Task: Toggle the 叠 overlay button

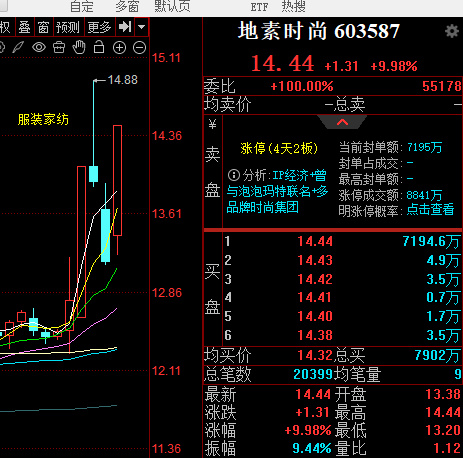Action: 24,27
